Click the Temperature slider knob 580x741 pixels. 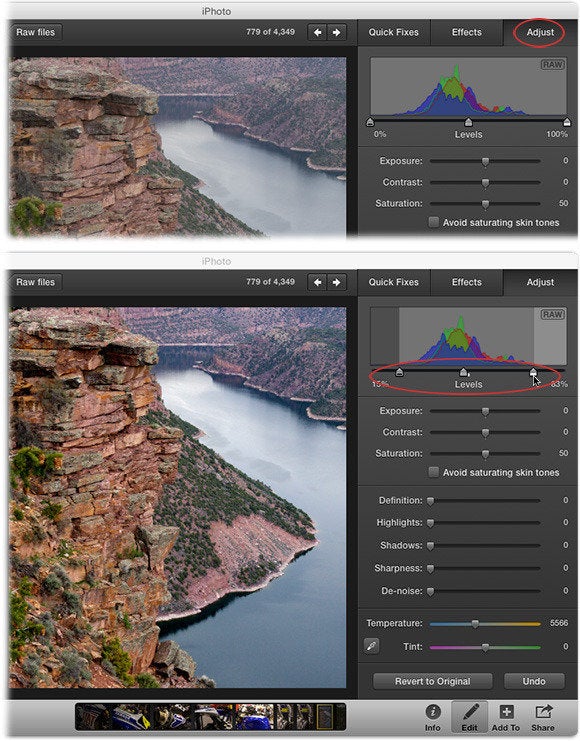(475, 624)
